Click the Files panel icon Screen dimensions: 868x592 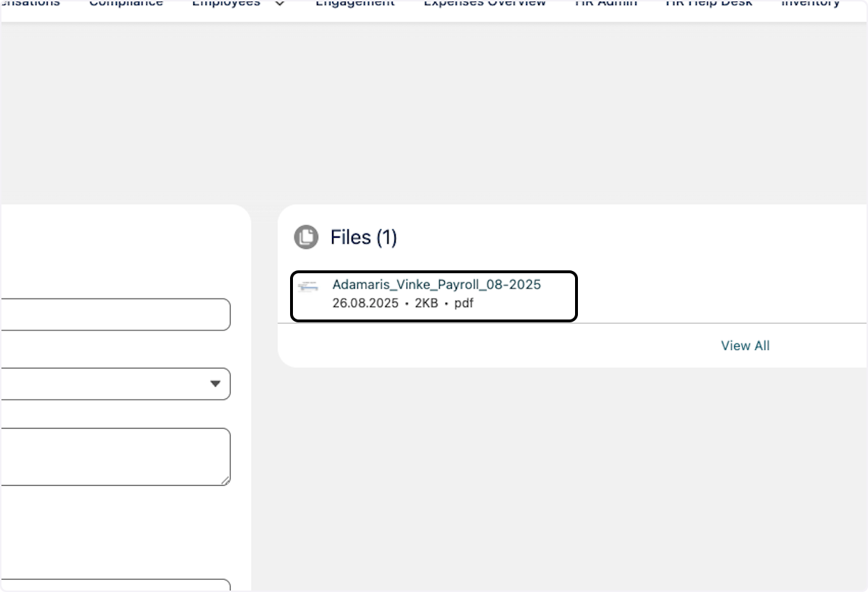pyautogui.click(x=306, y=237)
